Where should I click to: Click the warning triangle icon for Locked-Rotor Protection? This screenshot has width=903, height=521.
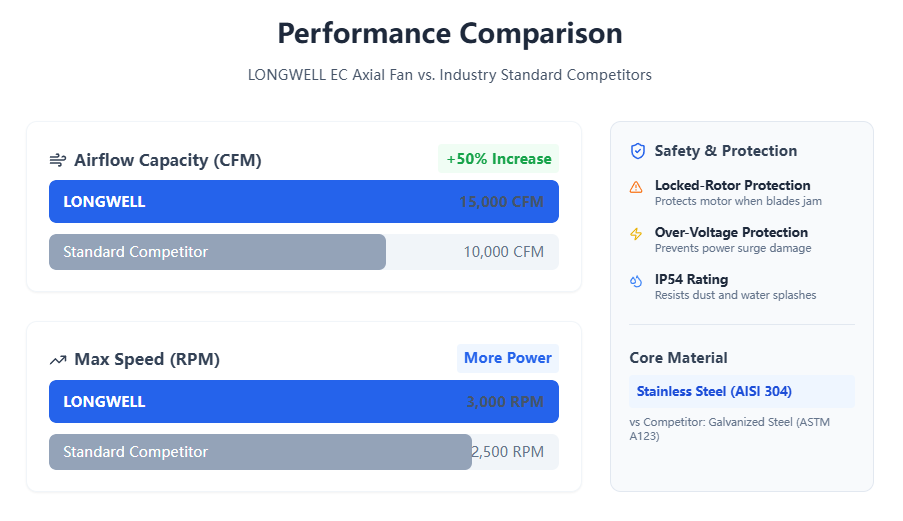637,187
